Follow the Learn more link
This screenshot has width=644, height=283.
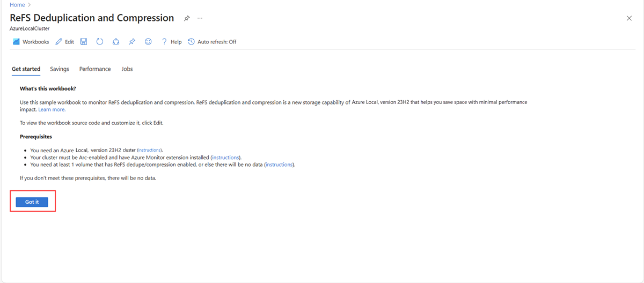point(52,109)
